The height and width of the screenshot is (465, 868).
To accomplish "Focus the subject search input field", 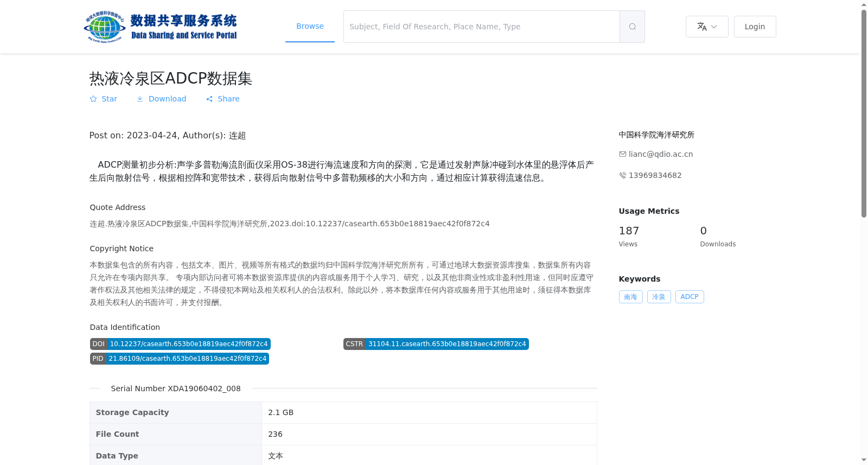I will pyautogui.click(x=481, y=27).
